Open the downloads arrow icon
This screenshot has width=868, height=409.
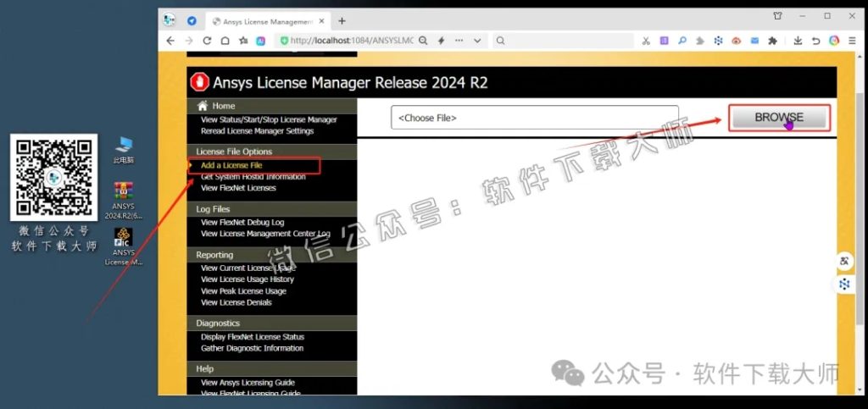(x=798, y=41)
